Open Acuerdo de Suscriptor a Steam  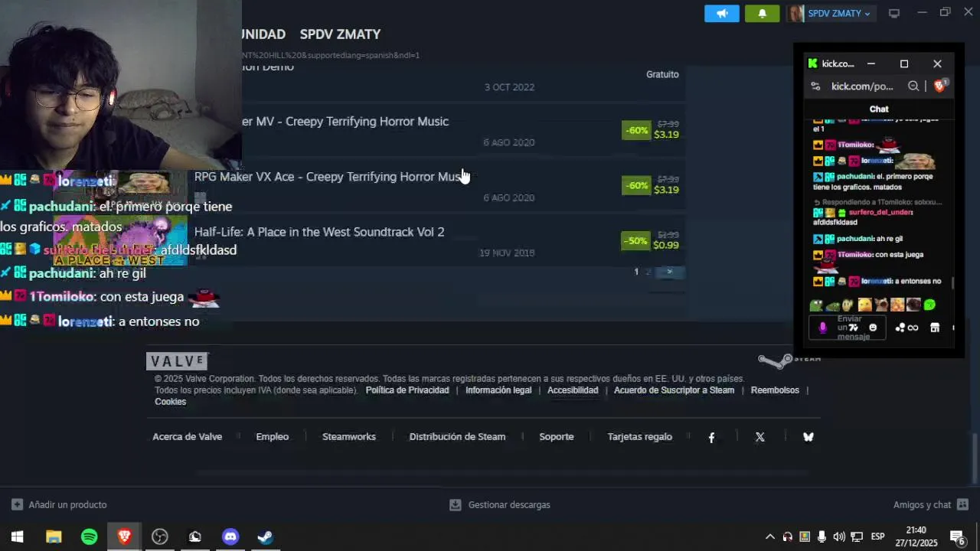tap(674, 390)
